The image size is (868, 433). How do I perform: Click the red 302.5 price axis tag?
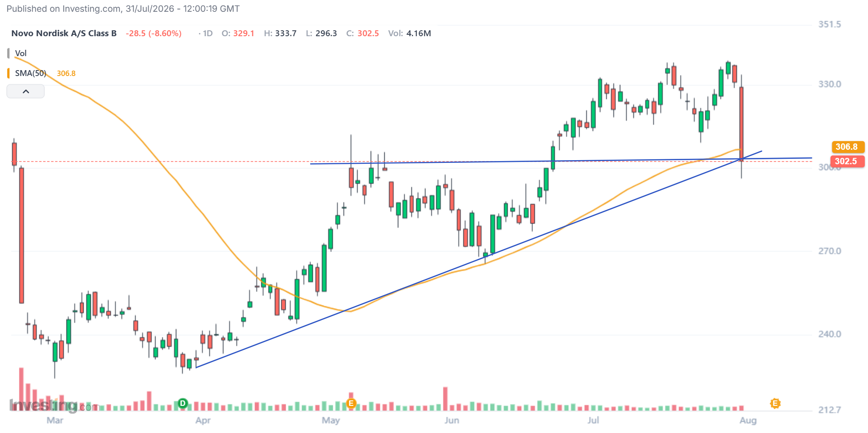point(848,161)
